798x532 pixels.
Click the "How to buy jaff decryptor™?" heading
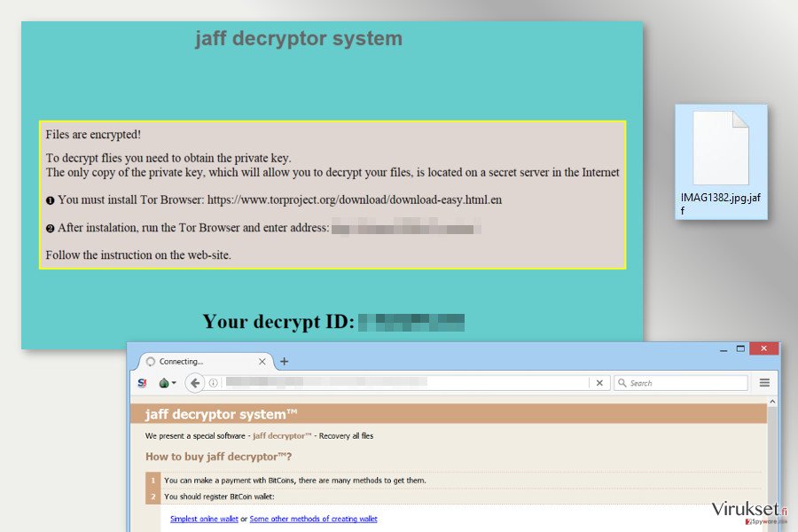pyautogui.click(x=219, y=457)
